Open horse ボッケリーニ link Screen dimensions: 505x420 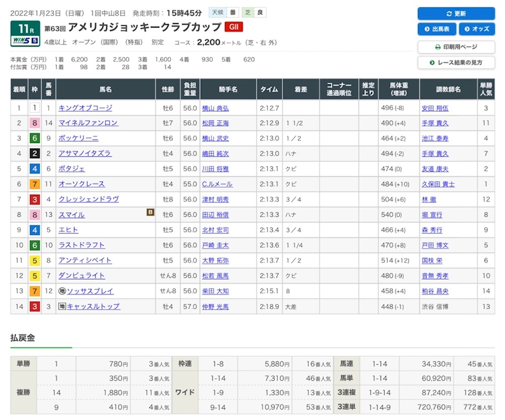click(x=78, y=138)
